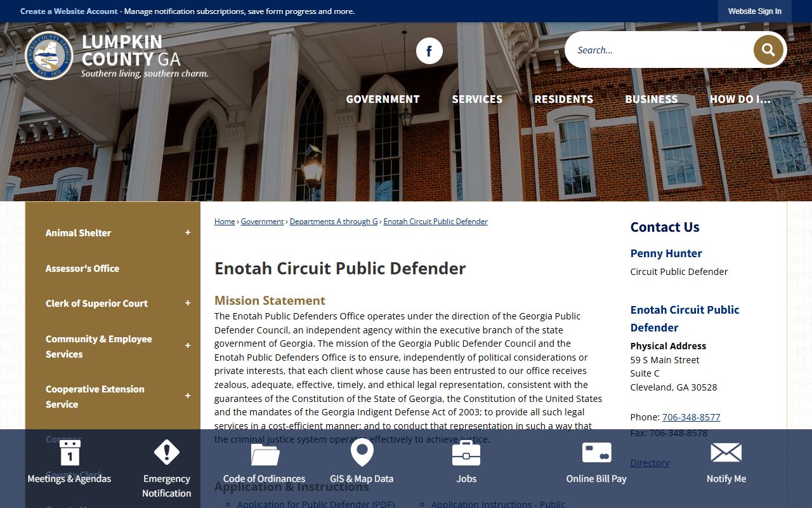
Task: Click Enotah Circuit Public Defender breadcrumb
Action: [x=436, y=222]
